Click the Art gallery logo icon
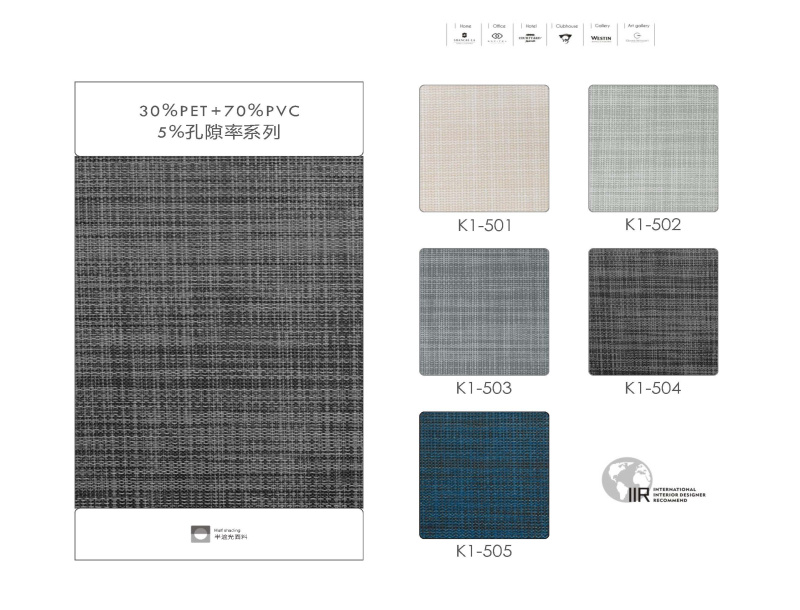 [x=636, y=38]
